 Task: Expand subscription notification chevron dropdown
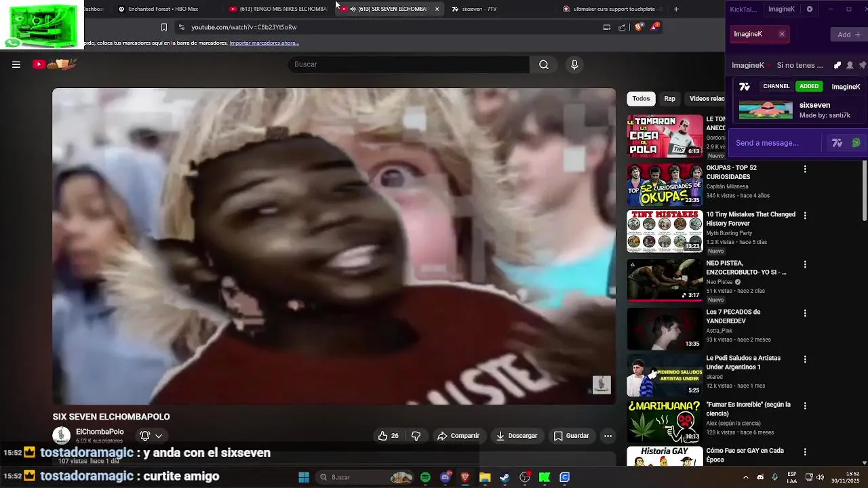point(159,436)
